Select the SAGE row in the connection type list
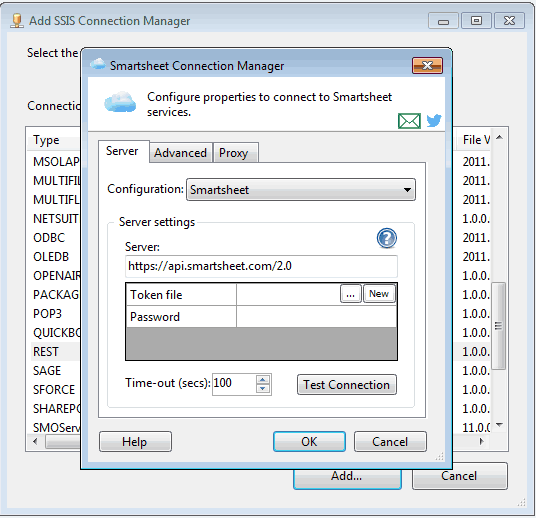The image size is (536, 518). click(56, 371)
